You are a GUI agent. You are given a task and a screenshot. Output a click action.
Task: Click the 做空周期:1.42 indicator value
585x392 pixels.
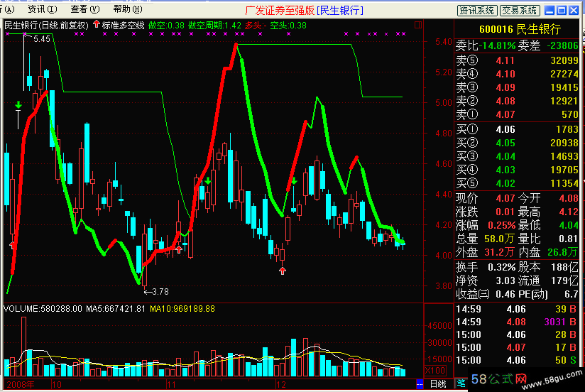214,26
